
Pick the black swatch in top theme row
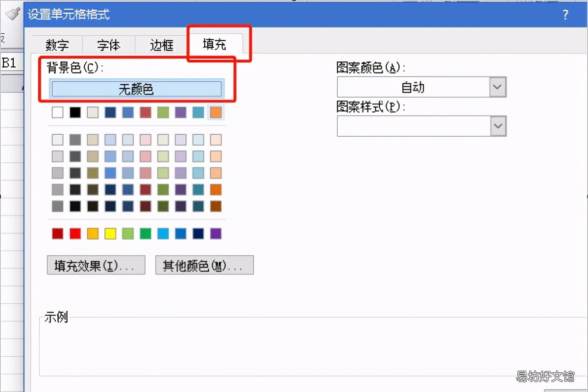75,112
